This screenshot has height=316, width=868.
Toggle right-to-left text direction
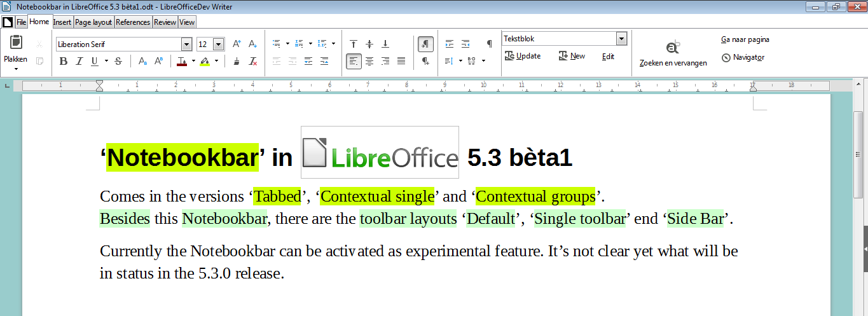[x=425, y=61]
